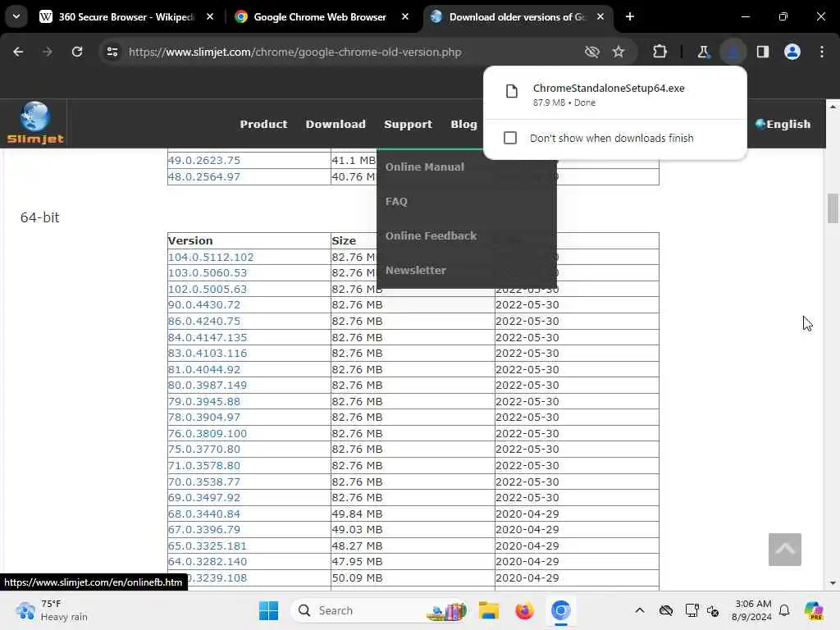Switch to Google Chrome Web Browser tab
The width and height of the screenshot is (840, 630).
coord(320,16)
